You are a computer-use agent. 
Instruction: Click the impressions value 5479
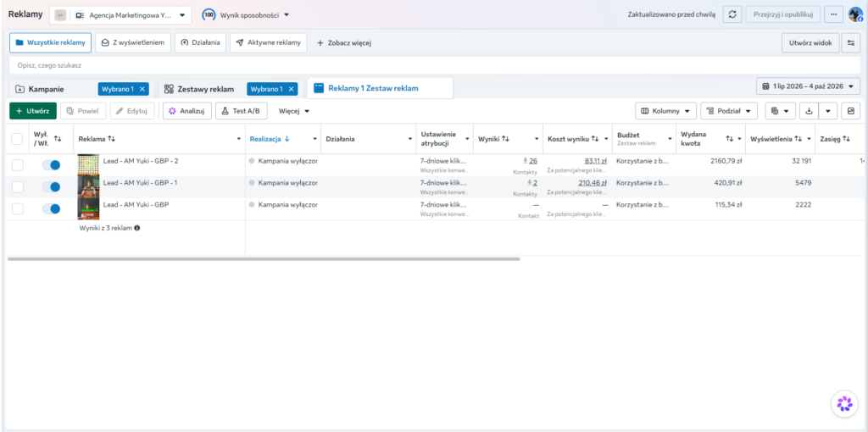point(802,182)
